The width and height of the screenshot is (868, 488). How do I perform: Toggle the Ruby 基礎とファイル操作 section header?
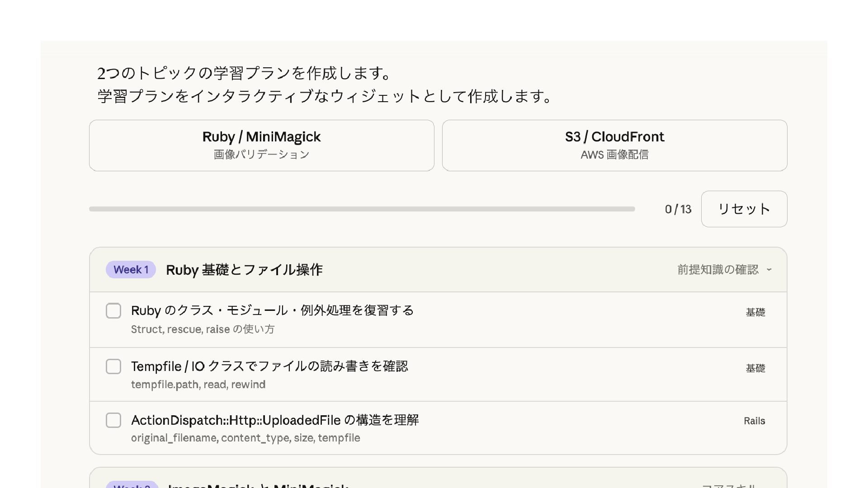click(244, 270)
